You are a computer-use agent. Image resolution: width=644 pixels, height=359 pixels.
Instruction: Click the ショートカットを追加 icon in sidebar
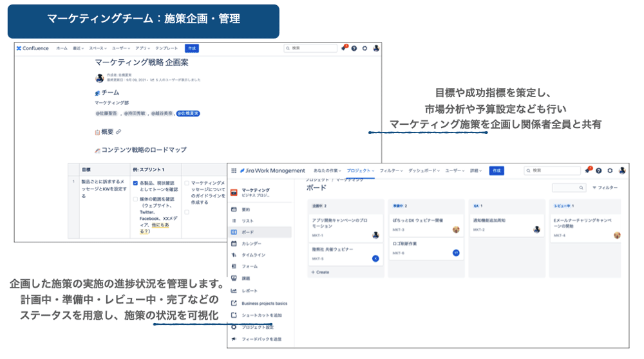[234, 315]
